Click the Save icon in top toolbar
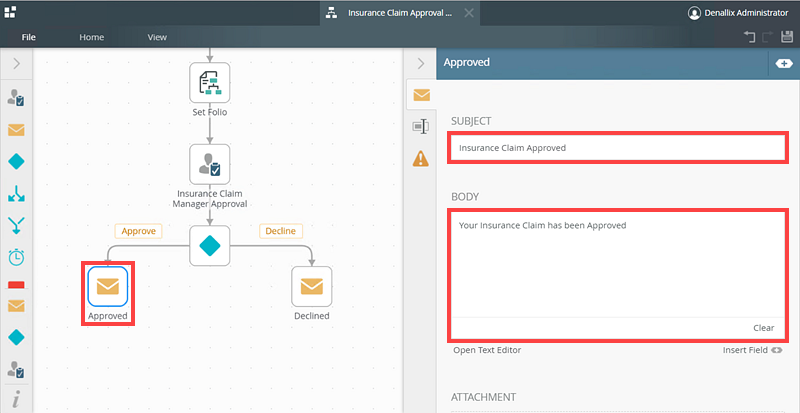This screenshot has height=413, width=800. (x=787, y=37)
